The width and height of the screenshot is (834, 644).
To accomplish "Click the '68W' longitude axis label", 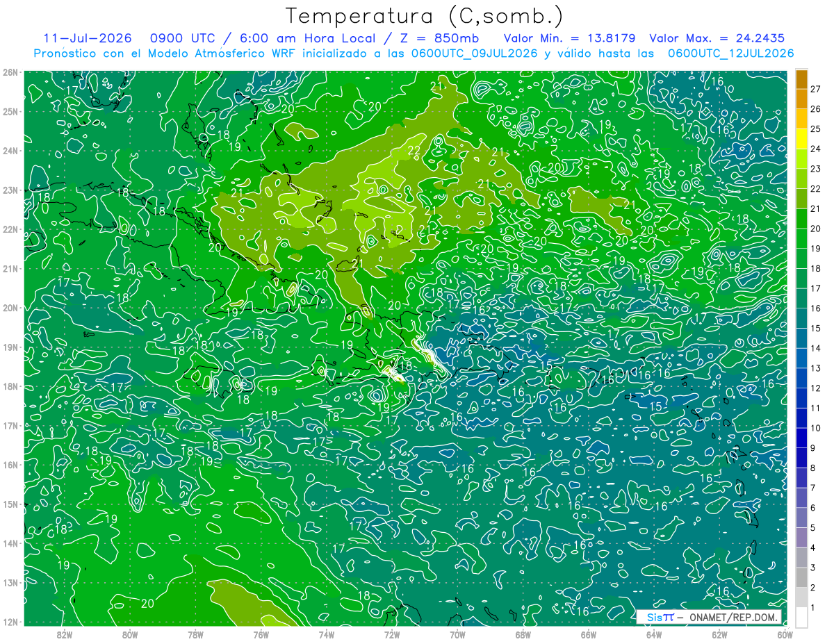I will coord(523,634).
